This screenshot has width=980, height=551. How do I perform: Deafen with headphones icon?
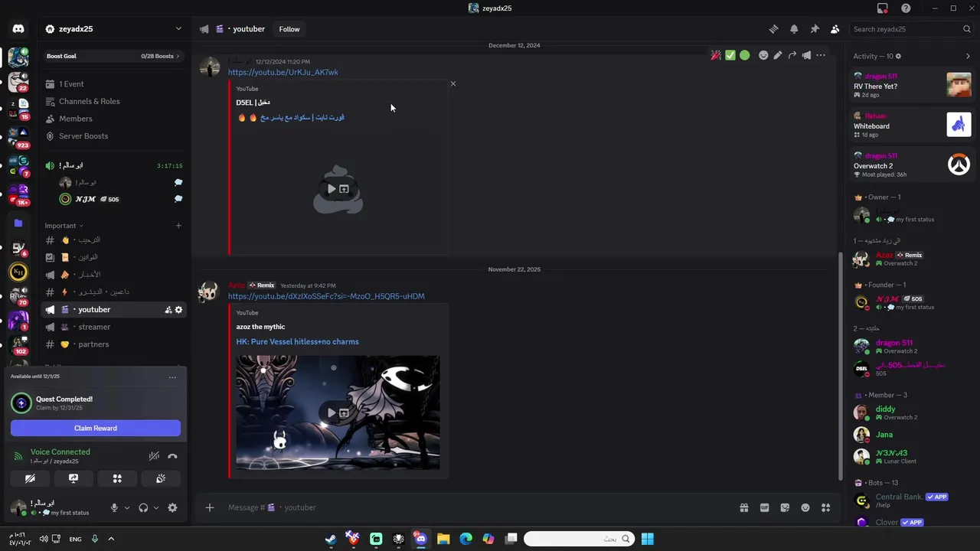[143, 507]
